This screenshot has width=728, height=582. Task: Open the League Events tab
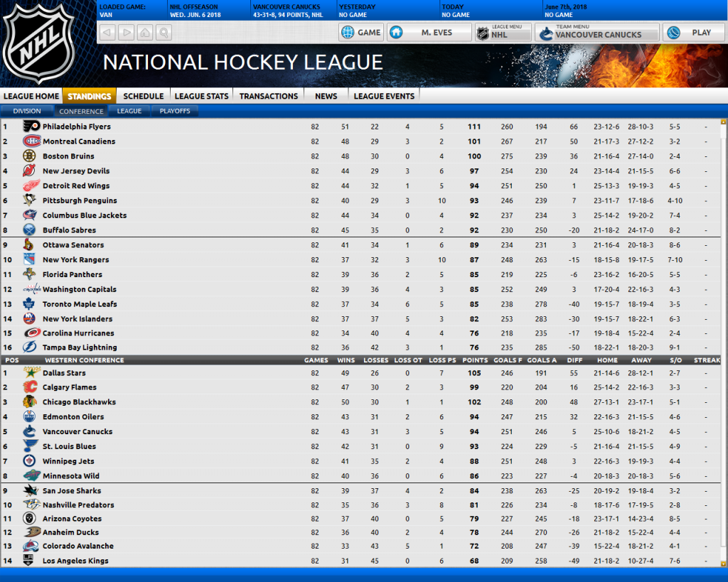[384, 96]
